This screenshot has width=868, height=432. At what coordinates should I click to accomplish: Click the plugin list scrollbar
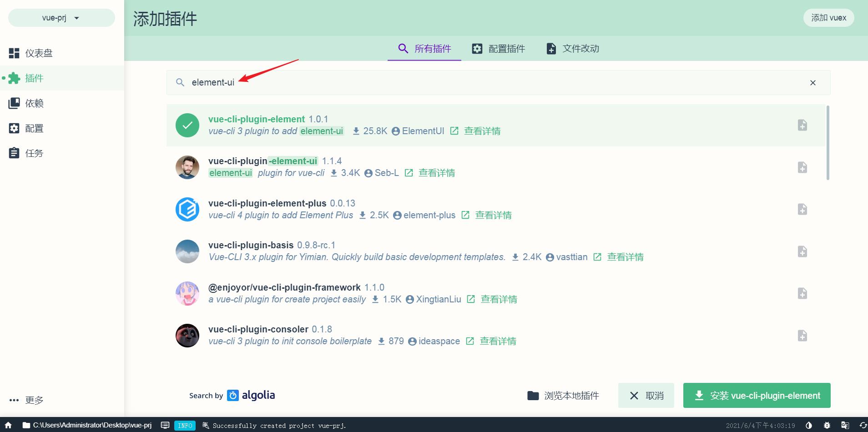coord(828,143)
